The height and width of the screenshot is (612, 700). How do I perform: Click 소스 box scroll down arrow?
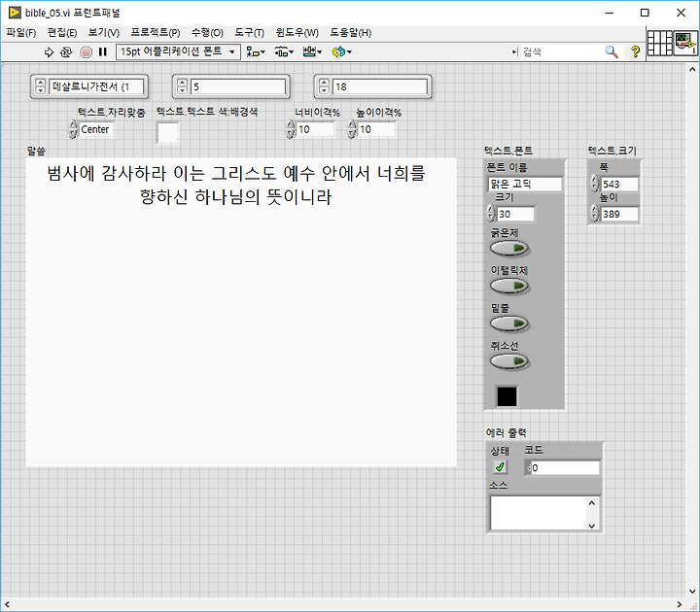tap(592, 526)
